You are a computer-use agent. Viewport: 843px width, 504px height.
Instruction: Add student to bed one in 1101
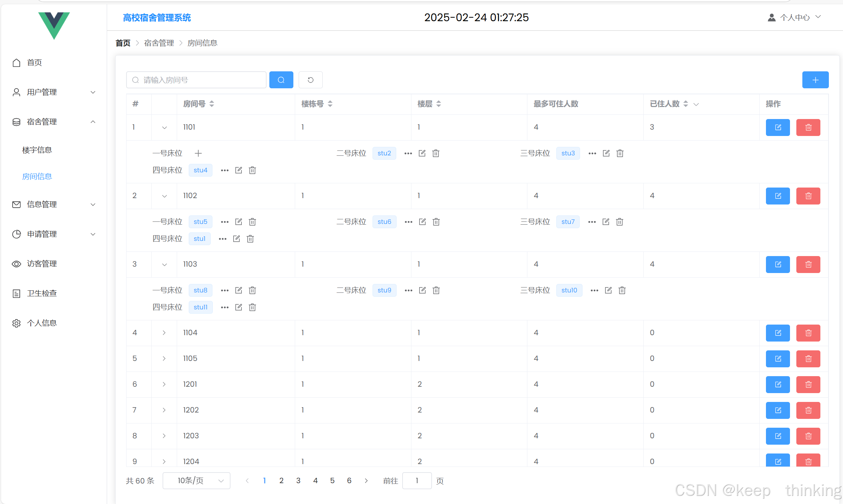198,153
